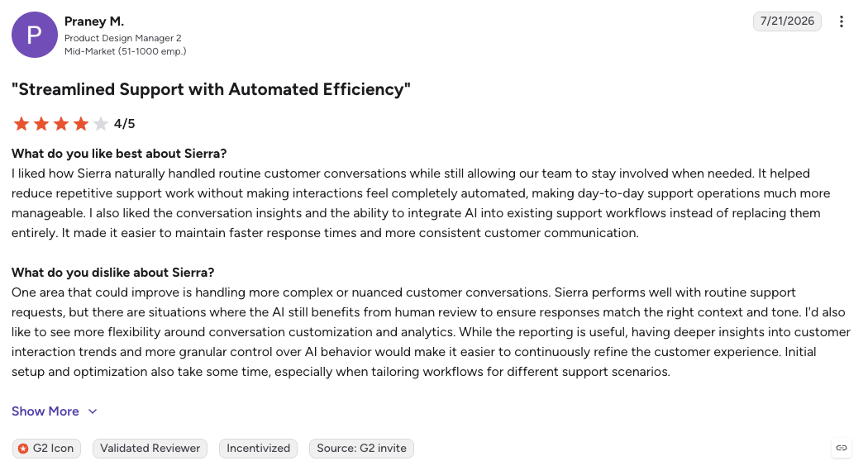Open review title Streamlined Support with Automated Efficiency

(x=211, y=89)
